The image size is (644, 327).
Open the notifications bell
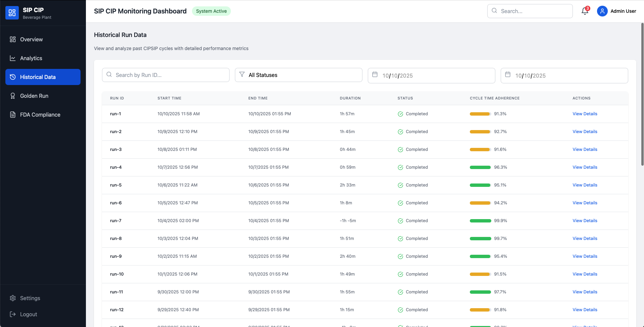585,11
